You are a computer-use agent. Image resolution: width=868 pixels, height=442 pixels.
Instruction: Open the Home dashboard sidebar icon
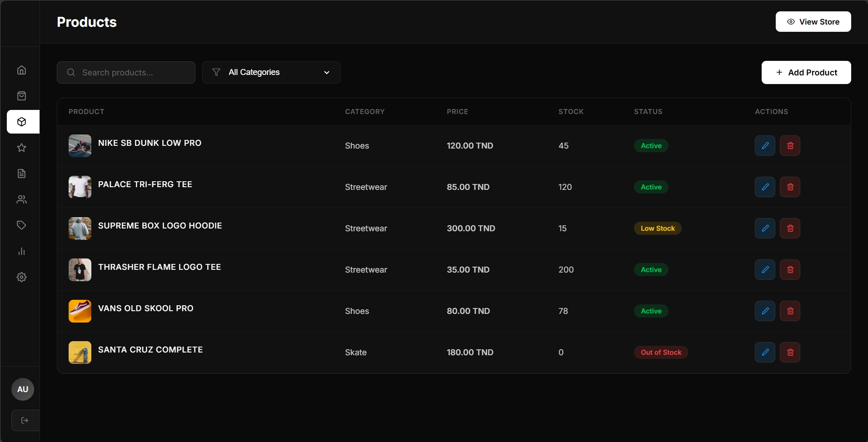coord(21,70)
